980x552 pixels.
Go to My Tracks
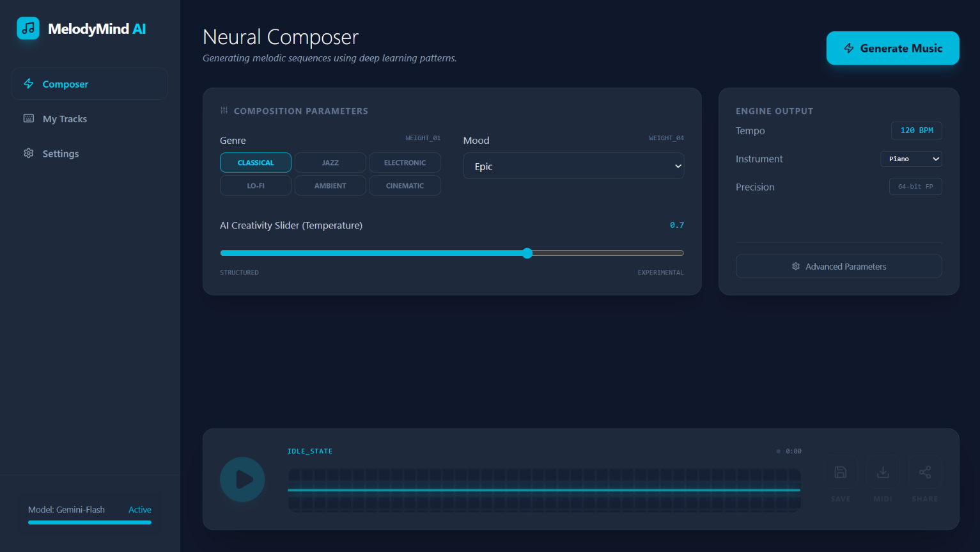pos(89,118)
